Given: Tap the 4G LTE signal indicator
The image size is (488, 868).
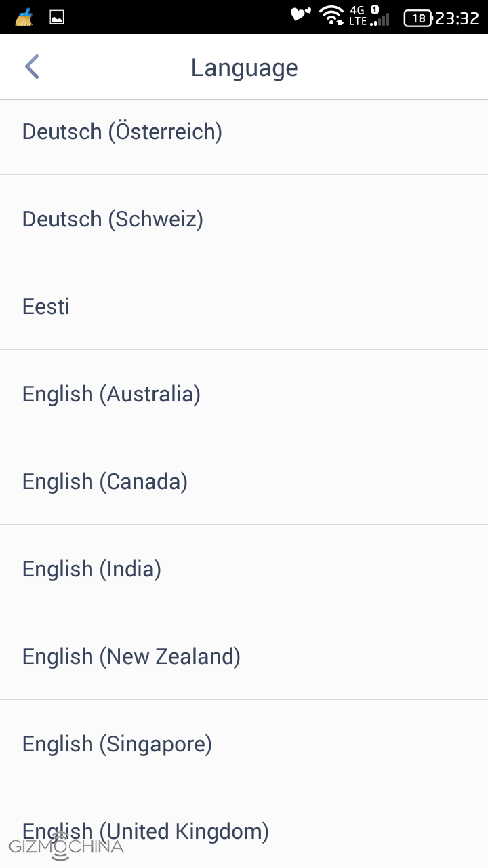Looking at the screenshot, I should click(x=358, y=16).
